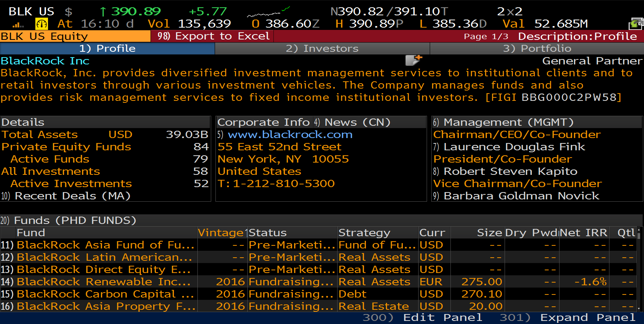Sort funds by the Vintage column header

221,233
